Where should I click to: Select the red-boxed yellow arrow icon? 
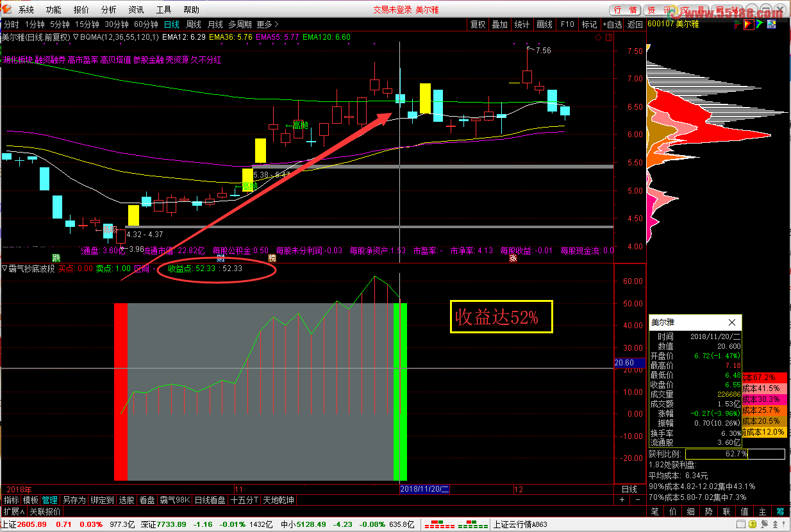click(747, 24)
